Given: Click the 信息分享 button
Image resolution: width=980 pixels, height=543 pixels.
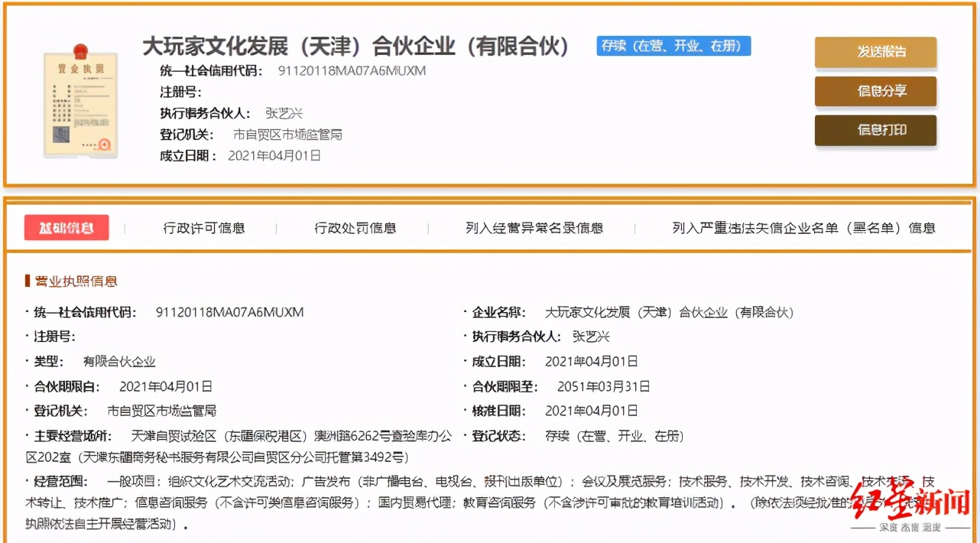Looking at the screenshot, I should (x=875, y=91).
